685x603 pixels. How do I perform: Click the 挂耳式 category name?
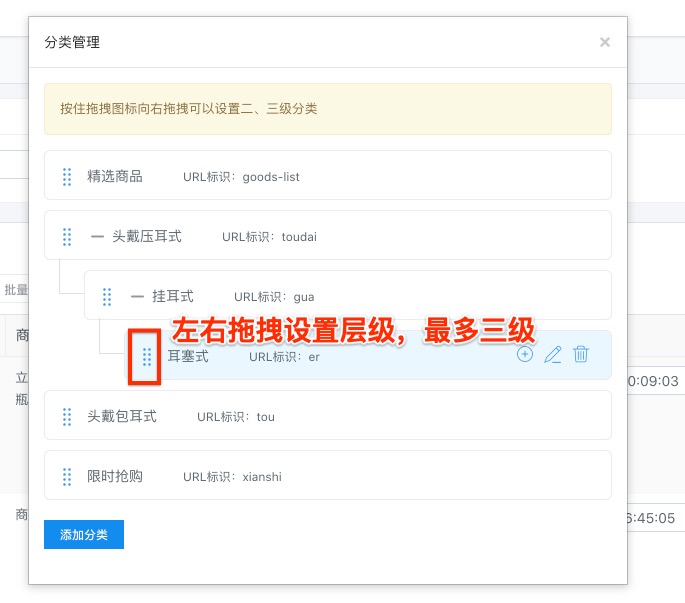point(172,297)
